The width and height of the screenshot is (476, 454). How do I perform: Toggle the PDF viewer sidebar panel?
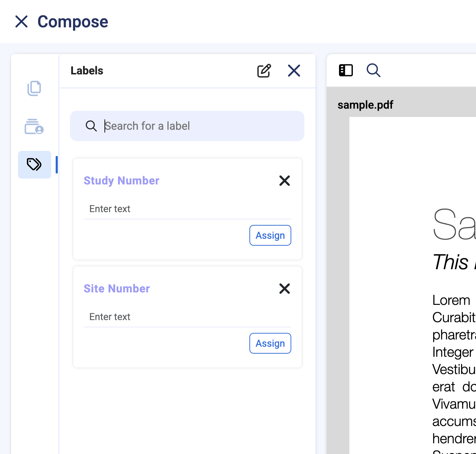346,70
